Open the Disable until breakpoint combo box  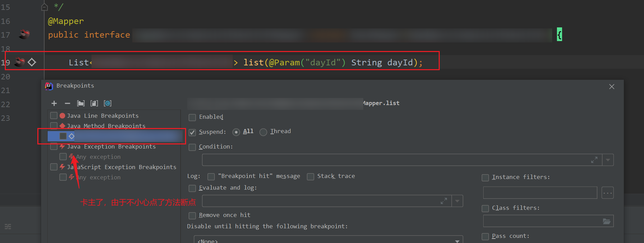(328, 240)
